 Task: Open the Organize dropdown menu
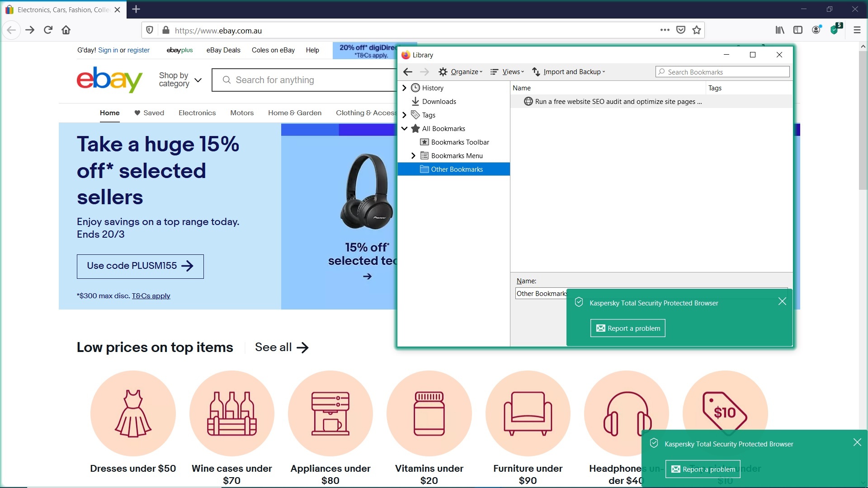461,72
